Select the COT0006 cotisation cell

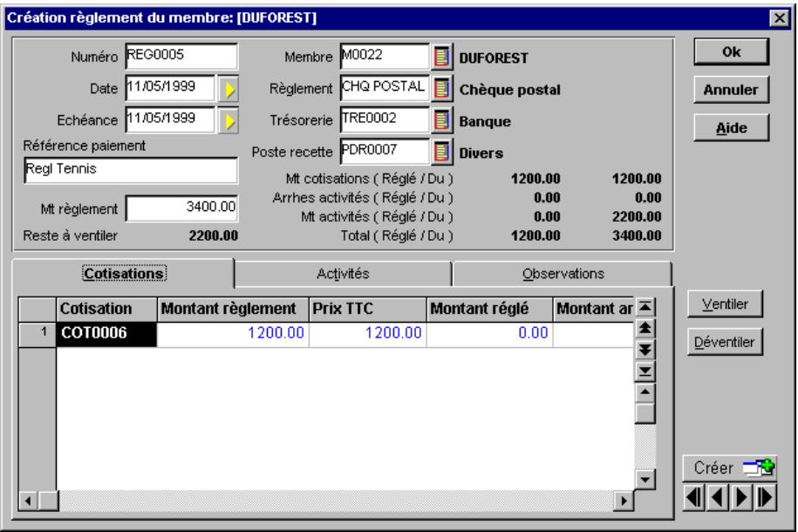coord(106,333)
